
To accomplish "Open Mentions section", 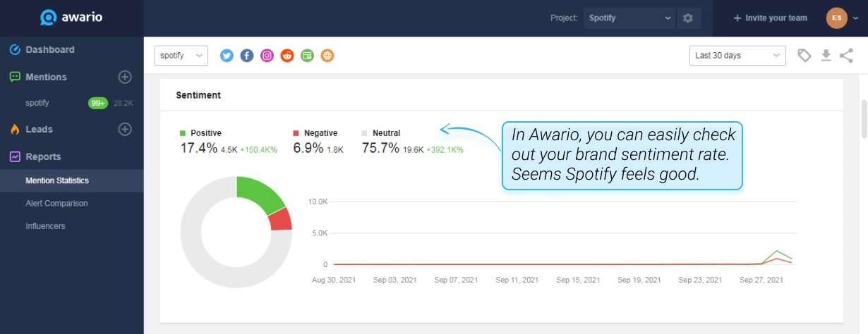I will click(x=46, y=77).
